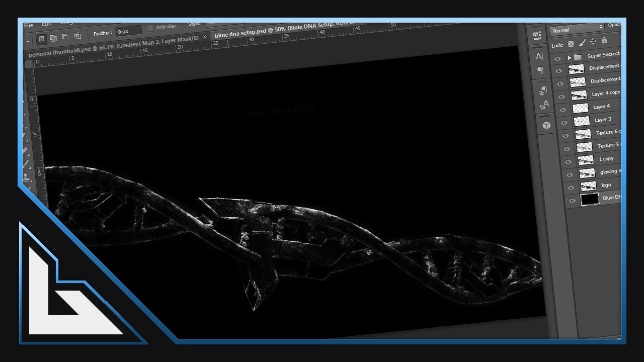Hide the Super Secrect group
The width and height of the screenshot is (644, 362).
[x=557, y=58]
